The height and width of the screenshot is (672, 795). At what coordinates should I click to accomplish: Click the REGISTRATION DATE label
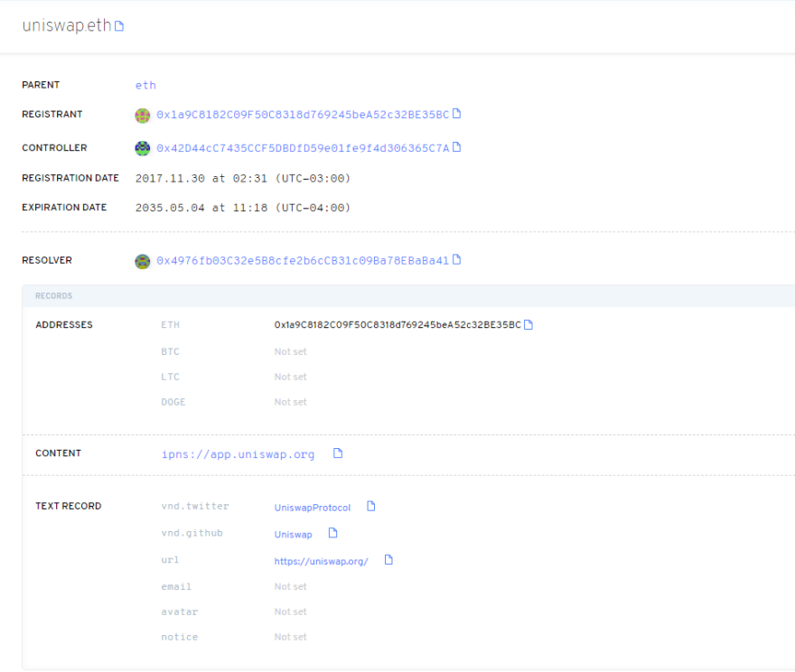(x=70, y=178)
